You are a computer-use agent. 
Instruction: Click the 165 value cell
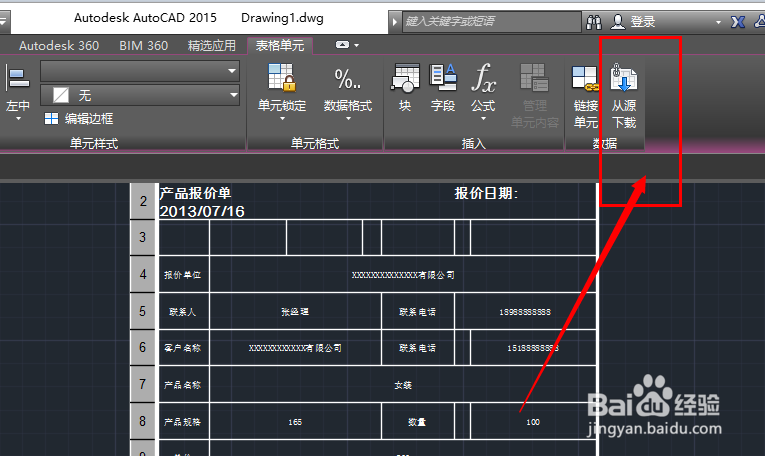pos(295,422)
